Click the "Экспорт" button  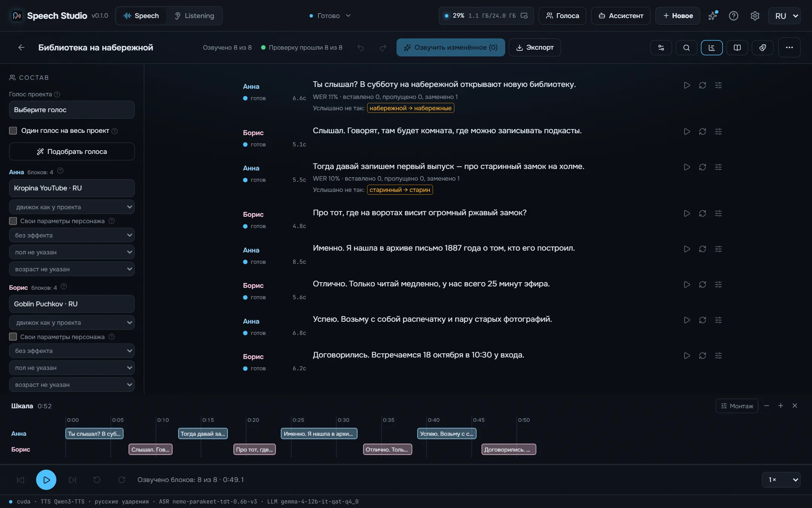click(535, 47)
